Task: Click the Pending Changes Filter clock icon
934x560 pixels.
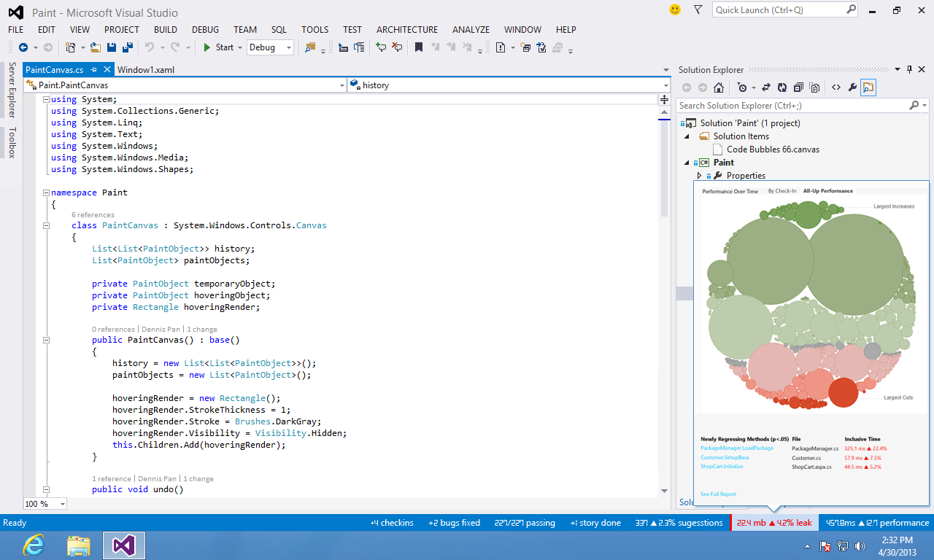Action: click(x=742, y=87)
